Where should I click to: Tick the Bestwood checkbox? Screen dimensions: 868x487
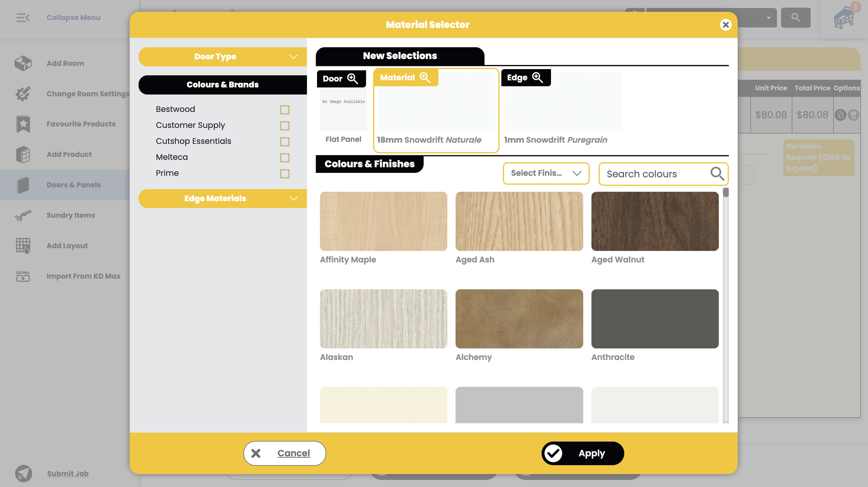click(x=284, y=110)
